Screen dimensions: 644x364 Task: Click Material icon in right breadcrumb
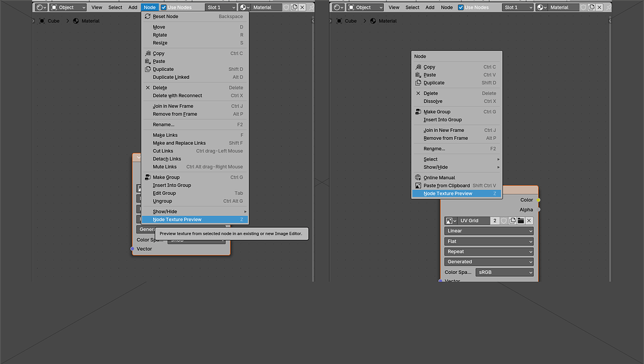tap(373, 21)
